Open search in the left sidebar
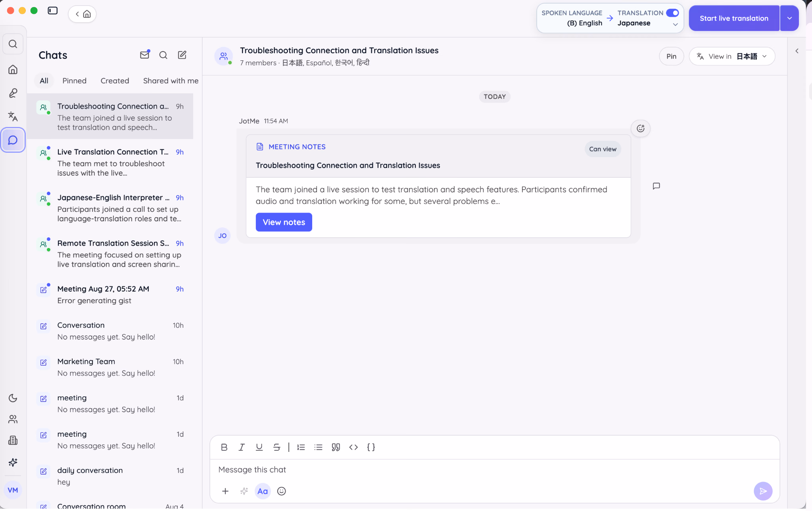The height and width of the screenshot is (511, 812). (13, 44)
